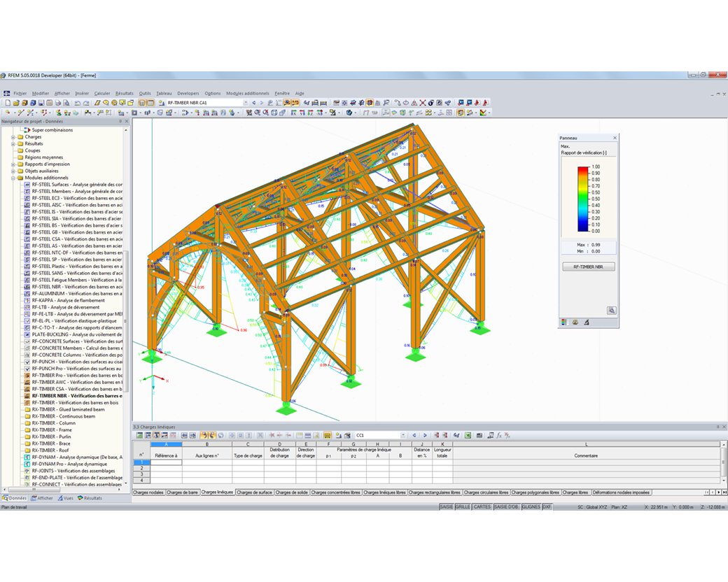Image resolution: width=728 pixels, height=582 pixels.
Task: Click the calculator icon in the table toolbar
Action: coord(479,436)
